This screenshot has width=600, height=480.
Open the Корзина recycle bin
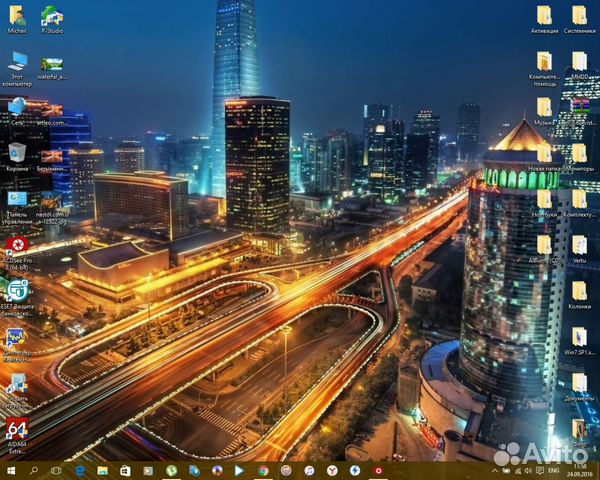17,157
